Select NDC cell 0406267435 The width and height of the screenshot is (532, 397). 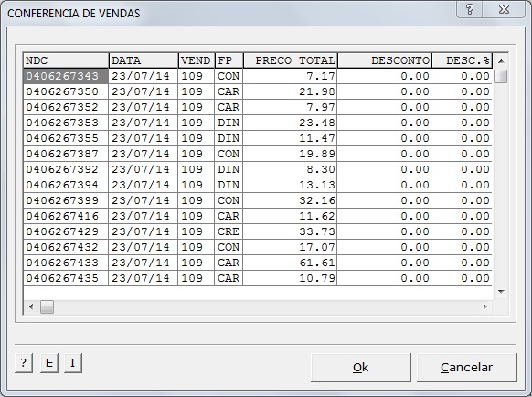66,278
